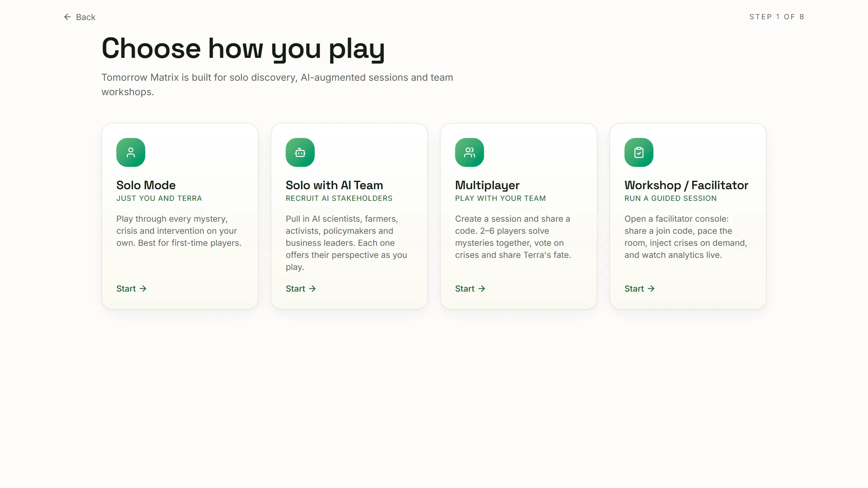This screenshot has width=868, height=488.
Task: Start Workshop / Facilitator mode
Action: click(x=639, y=288)
